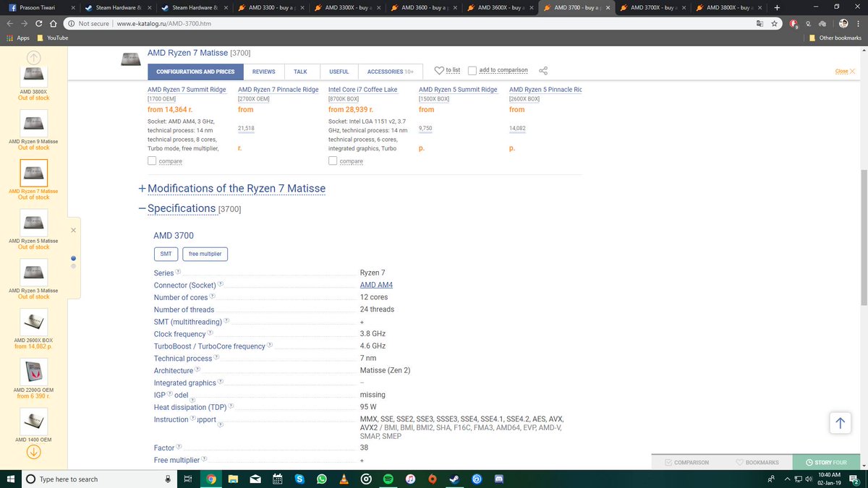The image size is (868, 488).
Task: Open Windows Start menu
Action: coord(10,479)
